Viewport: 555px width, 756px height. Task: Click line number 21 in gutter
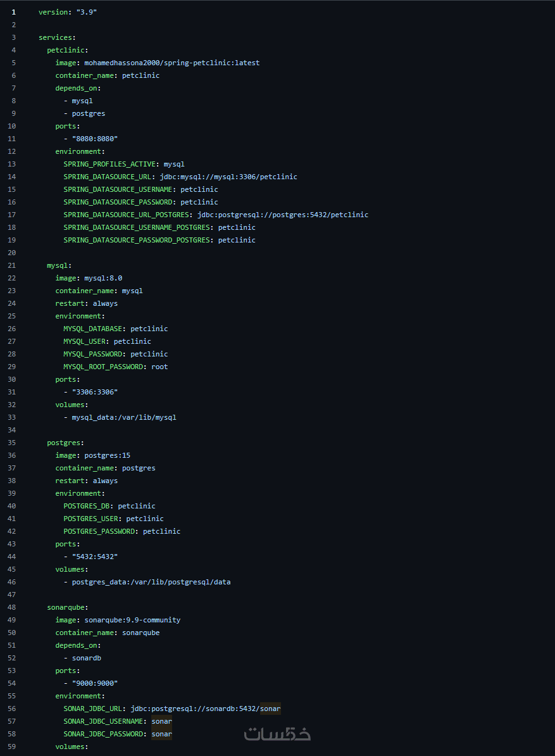coord(13,265)
